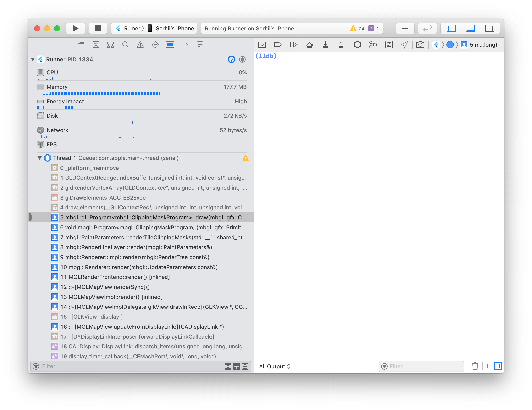Open the Report navigator speech icon
Viewport: 532px width, 410px height.
point(200,45)
